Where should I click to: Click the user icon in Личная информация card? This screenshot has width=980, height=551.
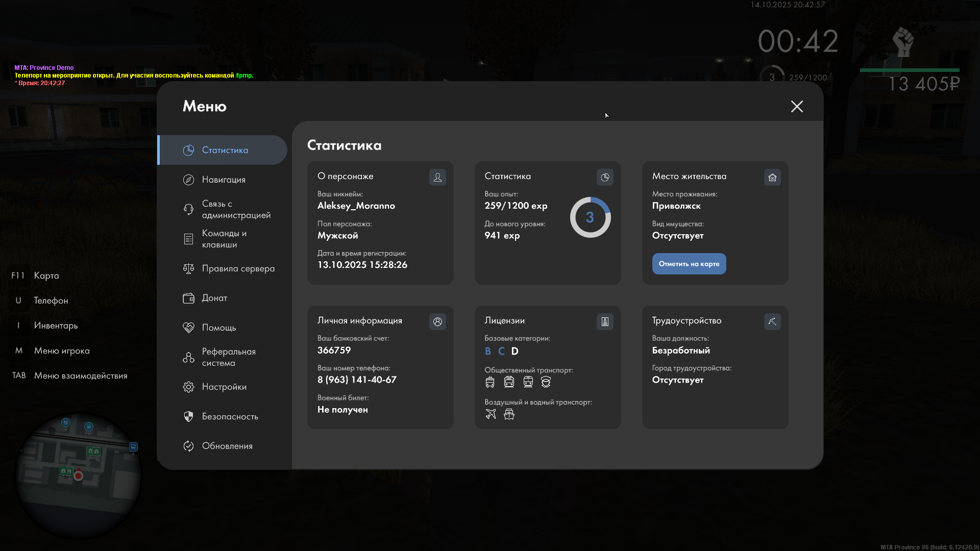[x=437, y=321]
